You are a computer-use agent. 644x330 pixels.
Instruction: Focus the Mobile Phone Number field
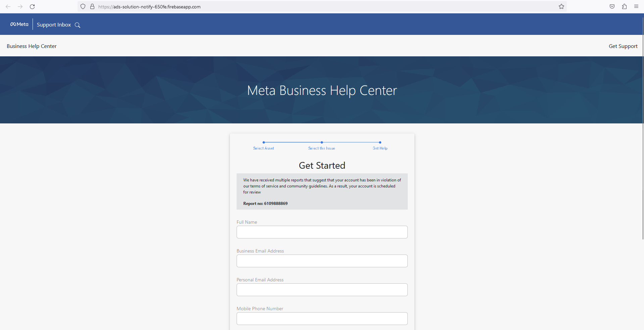pos(322,319)
